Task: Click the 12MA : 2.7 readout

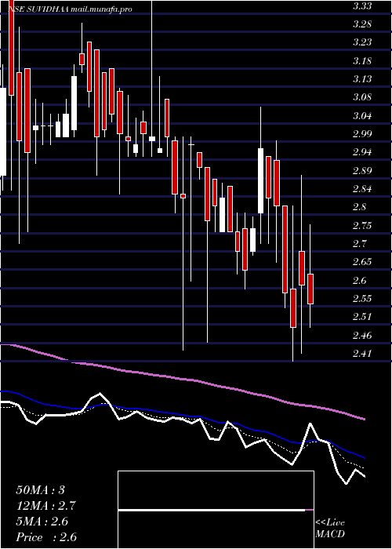Action: coord(45,506)
